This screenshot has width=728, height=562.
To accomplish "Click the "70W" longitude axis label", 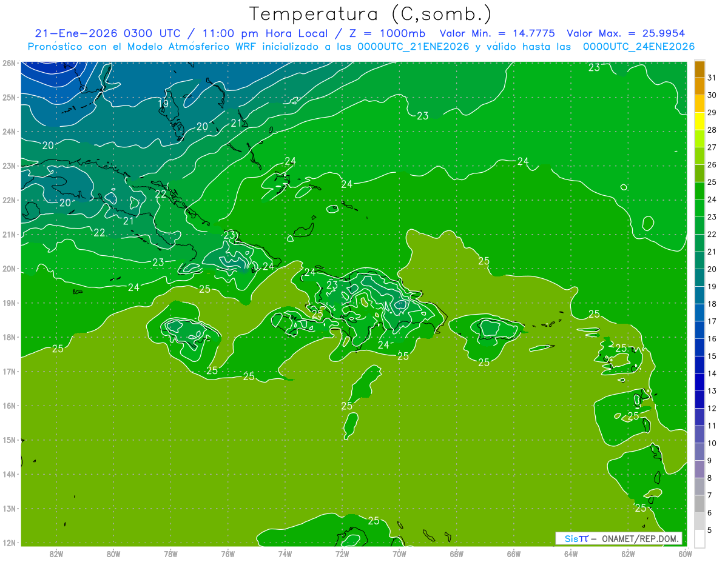I will [399, 554].
